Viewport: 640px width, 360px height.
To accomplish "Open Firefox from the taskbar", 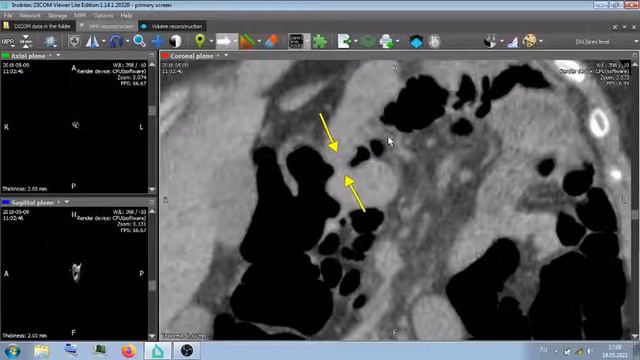I will coord(129,351).
